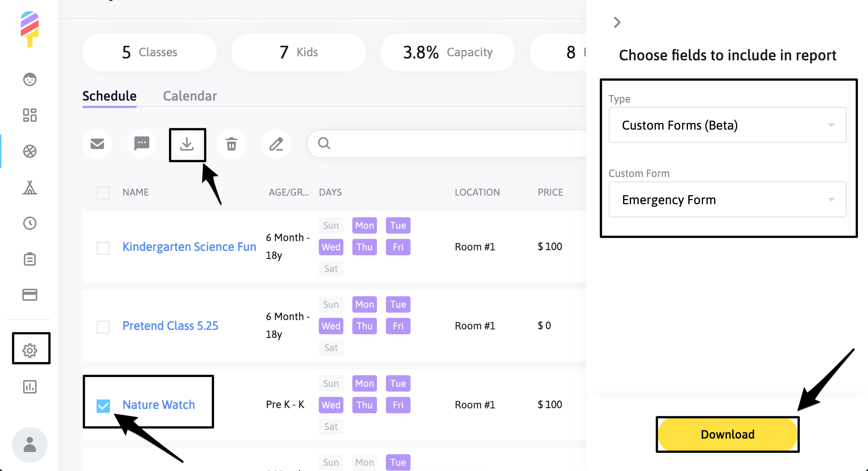Image resolution: width=868 pixels, height=471 pixels.
Task: Open the Type dropdown showing Custom Forms (Beta)
Action: (x=727, y=125)
